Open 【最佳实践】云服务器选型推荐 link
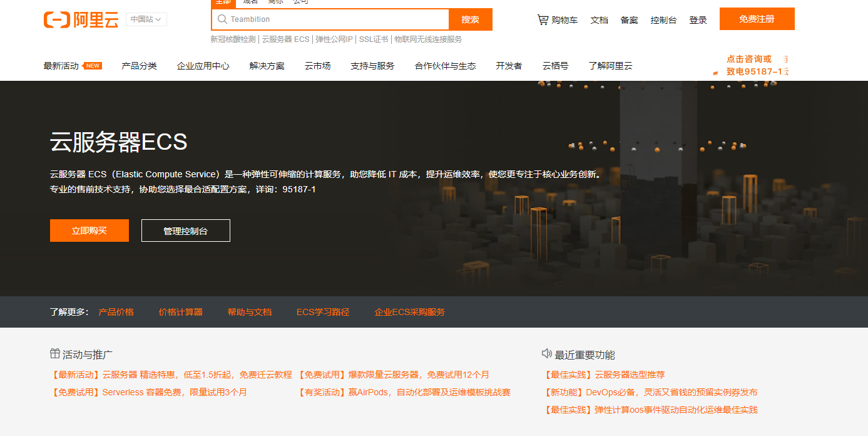 tap(605, 375)
